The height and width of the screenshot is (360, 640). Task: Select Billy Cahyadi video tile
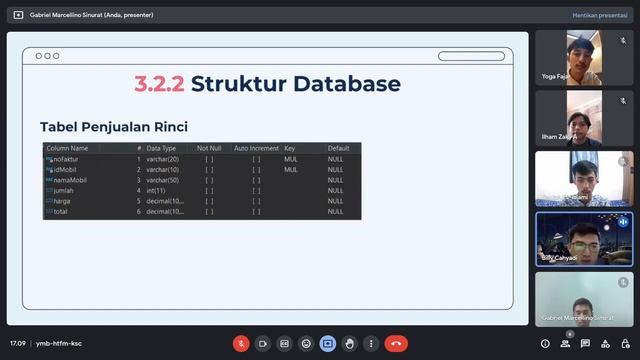coord(584,239)
